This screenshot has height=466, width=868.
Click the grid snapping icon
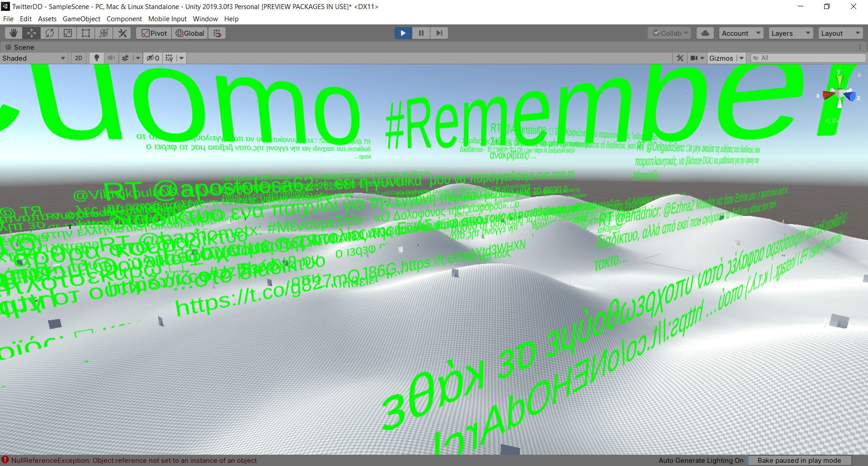[217, 33]
